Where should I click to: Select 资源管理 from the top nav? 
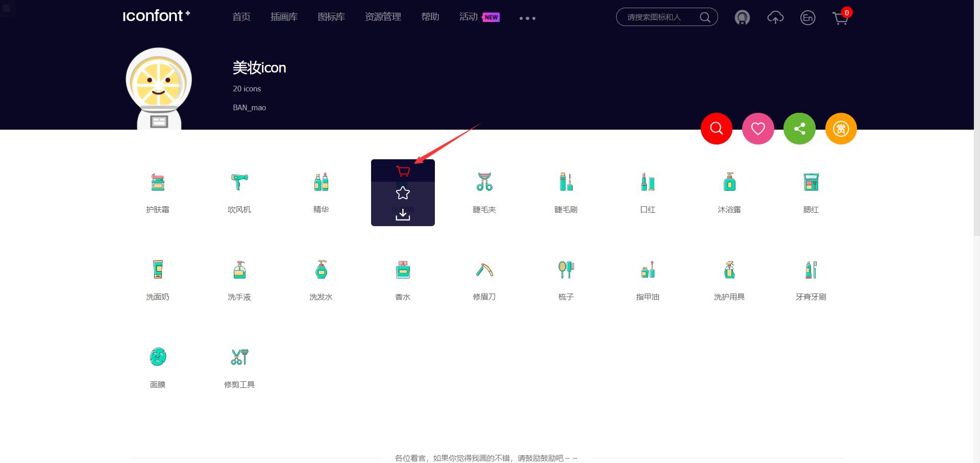[383, 17]
